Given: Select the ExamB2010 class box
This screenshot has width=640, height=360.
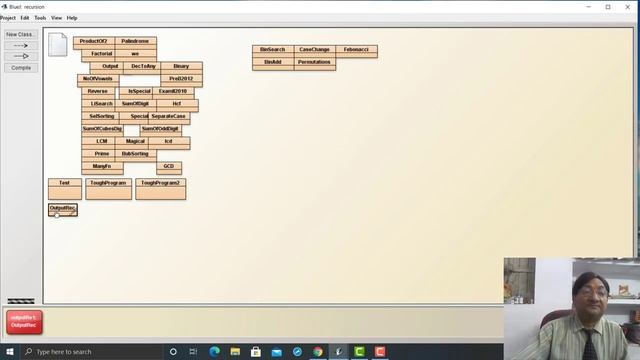Looking at the screenshot, I should (x=173, y=93).
